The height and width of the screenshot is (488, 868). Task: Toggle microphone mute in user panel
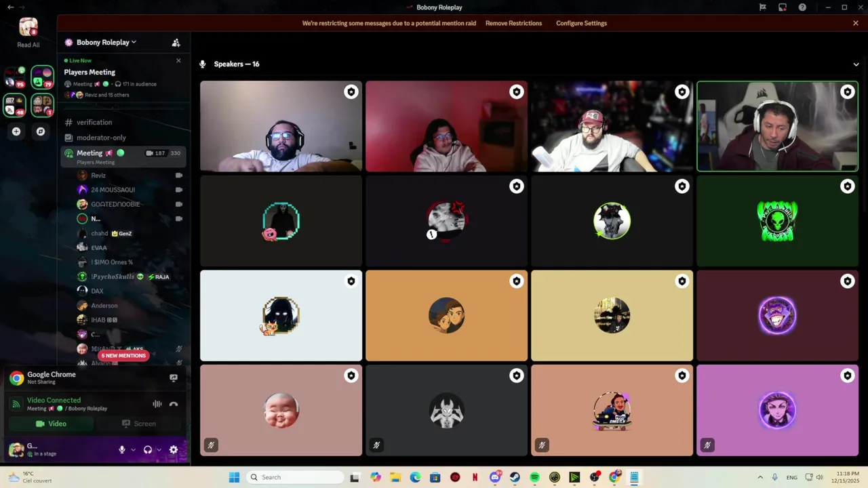[122, 449]
